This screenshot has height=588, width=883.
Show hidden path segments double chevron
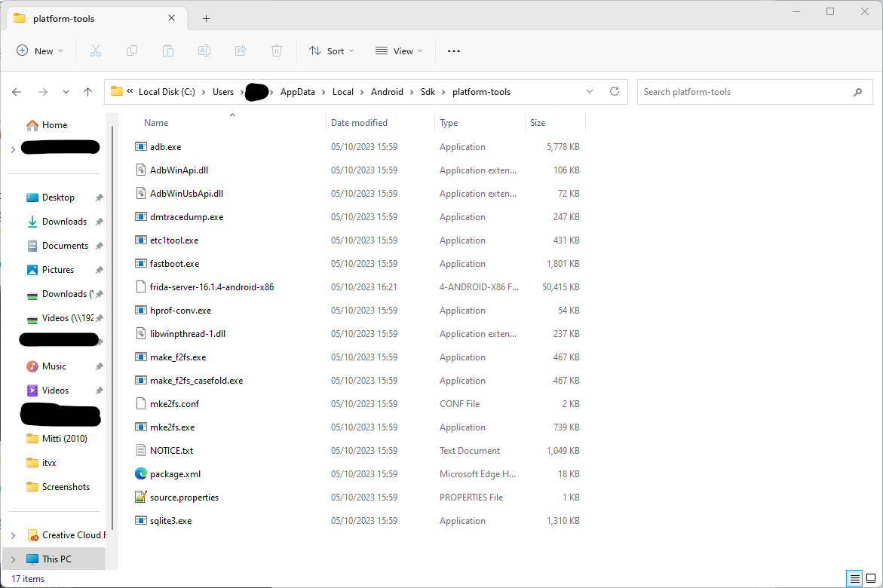click(130, 91)
